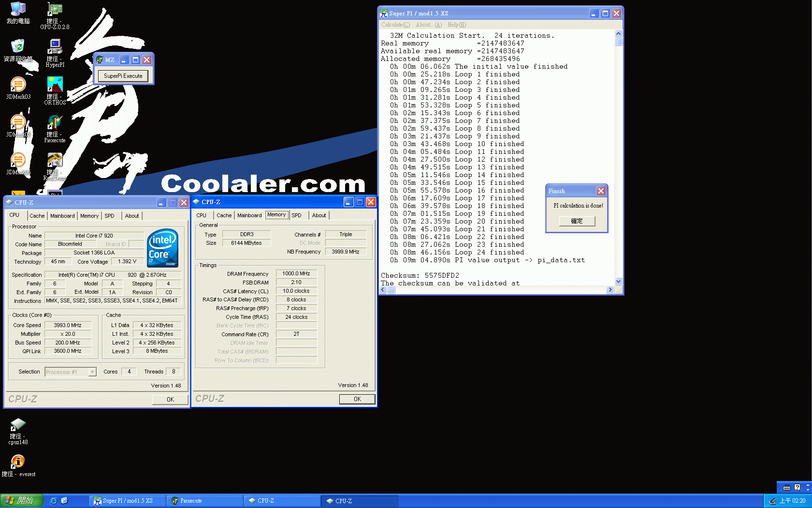Click second browser quick launch icon

coord(64,501)
